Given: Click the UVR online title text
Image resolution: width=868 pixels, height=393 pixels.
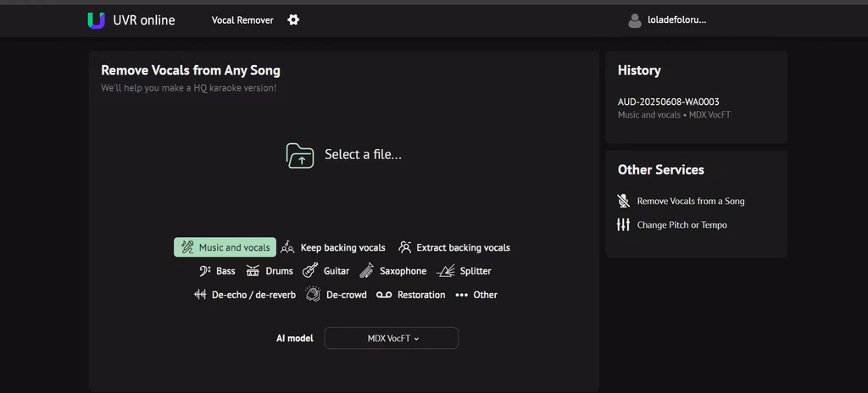Looking at the screenshot, I should [144, 20].
